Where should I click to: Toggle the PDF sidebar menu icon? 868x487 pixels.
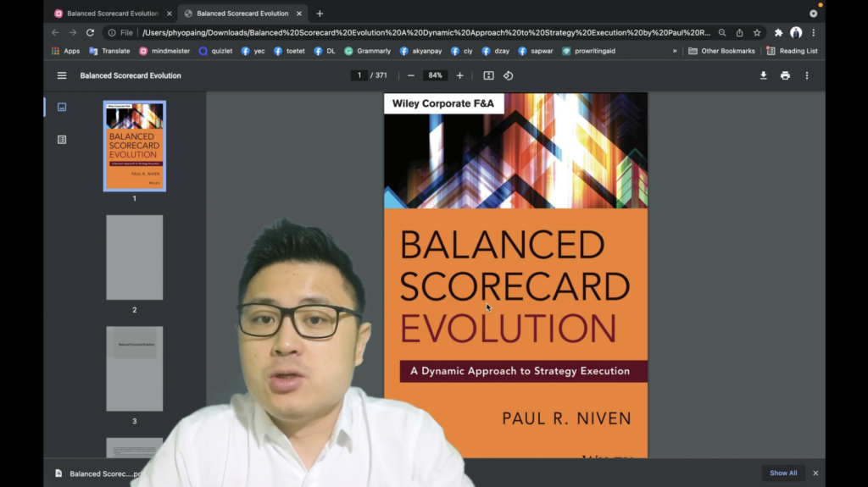pos(61,75)
